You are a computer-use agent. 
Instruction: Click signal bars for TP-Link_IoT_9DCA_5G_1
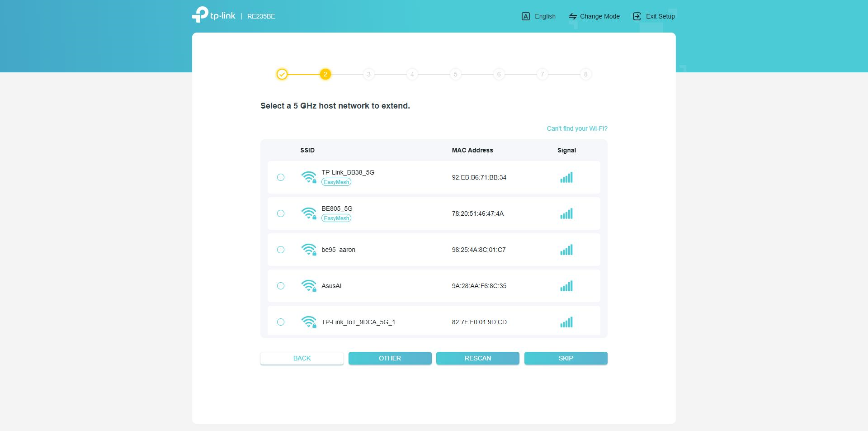566,322
